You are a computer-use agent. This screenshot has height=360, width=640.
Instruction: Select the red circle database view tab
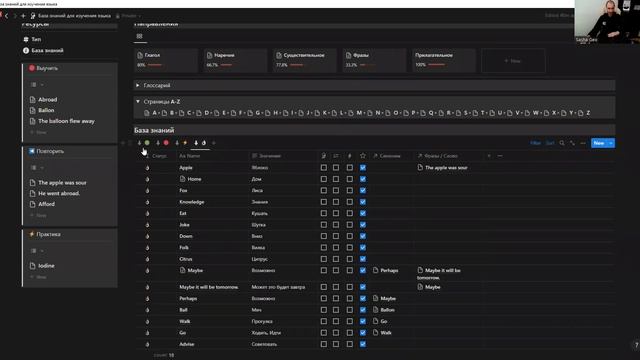pyautogui.click(x=166, y=143)
